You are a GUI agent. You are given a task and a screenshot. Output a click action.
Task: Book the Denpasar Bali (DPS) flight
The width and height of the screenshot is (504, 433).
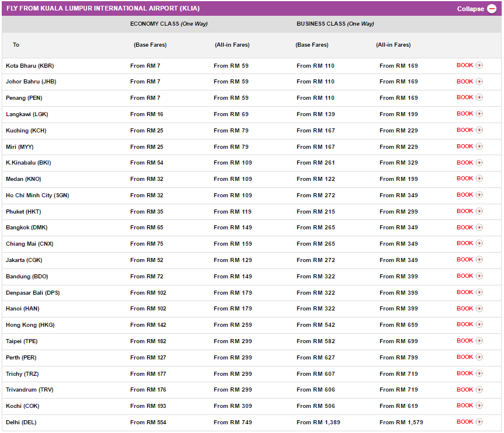(x=465, y=292)
